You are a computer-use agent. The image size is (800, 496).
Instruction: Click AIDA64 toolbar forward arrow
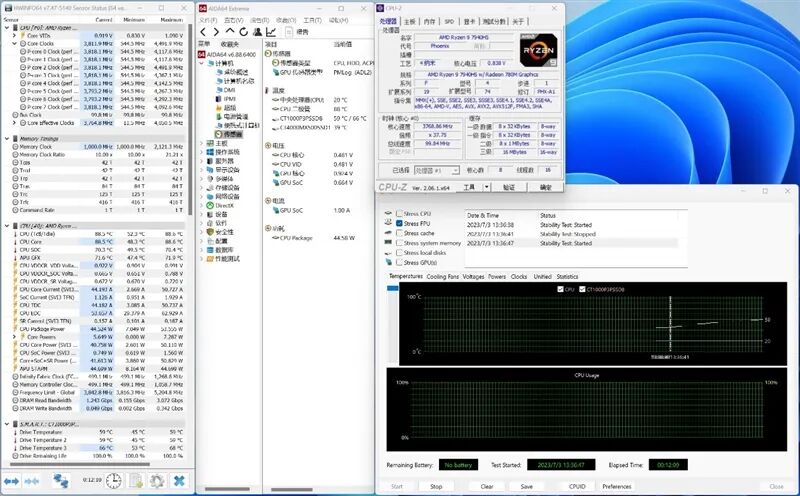216,32
